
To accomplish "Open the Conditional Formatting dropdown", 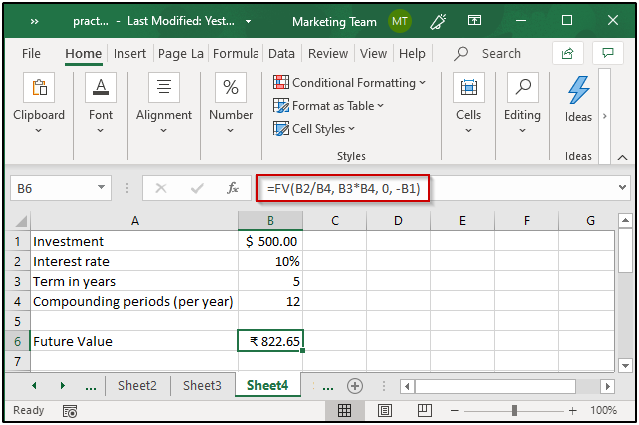I will pyautogui.click(x=349, y=83).
